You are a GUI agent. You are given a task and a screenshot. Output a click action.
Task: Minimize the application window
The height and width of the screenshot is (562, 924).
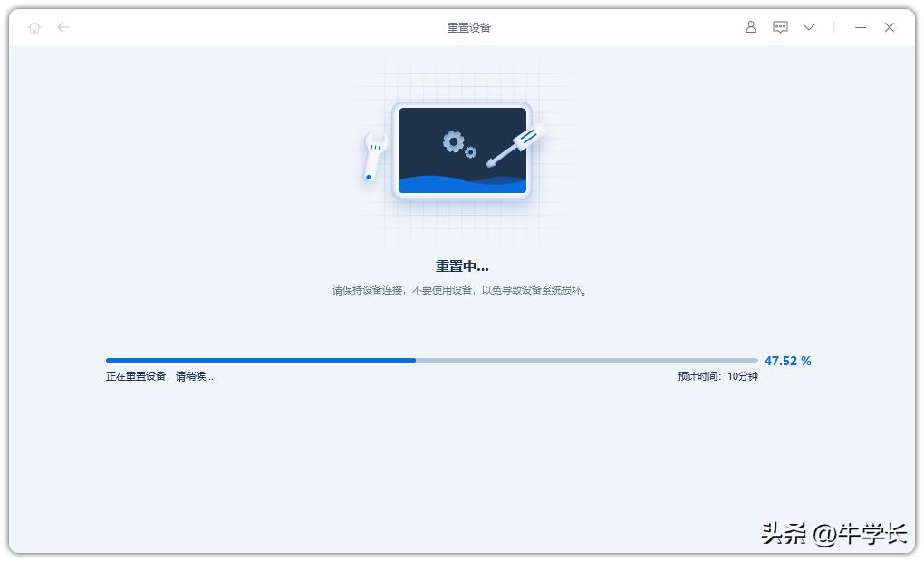pyautogui.click(x=860, y=27)
